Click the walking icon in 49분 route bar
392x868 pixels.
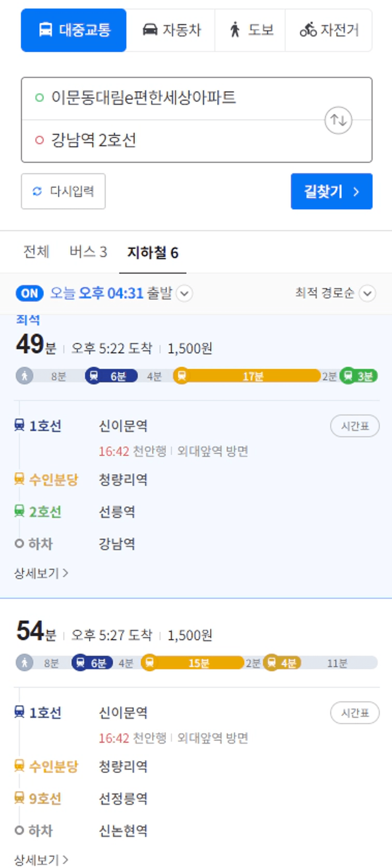point(24,376)
